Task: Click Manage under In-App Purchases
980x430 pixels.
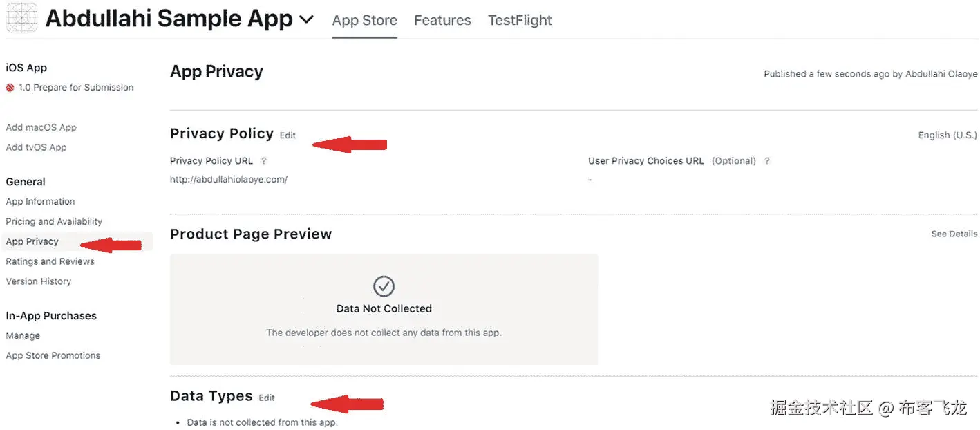Action: click(23, 336)
